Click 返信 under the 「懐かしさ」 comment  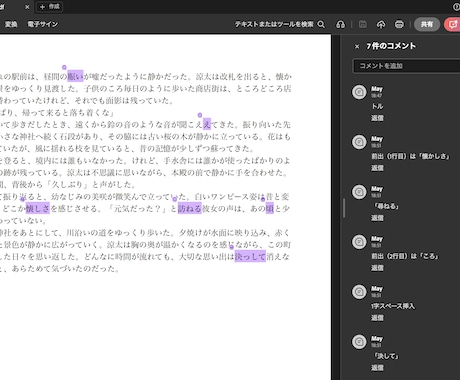tap(377, 168)
